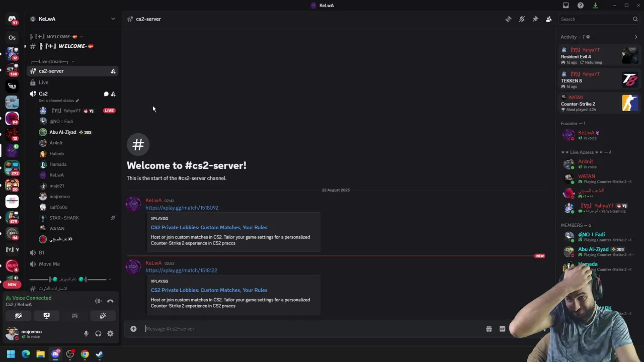Toggle microphone mute for mojremco

pos(86,333)
